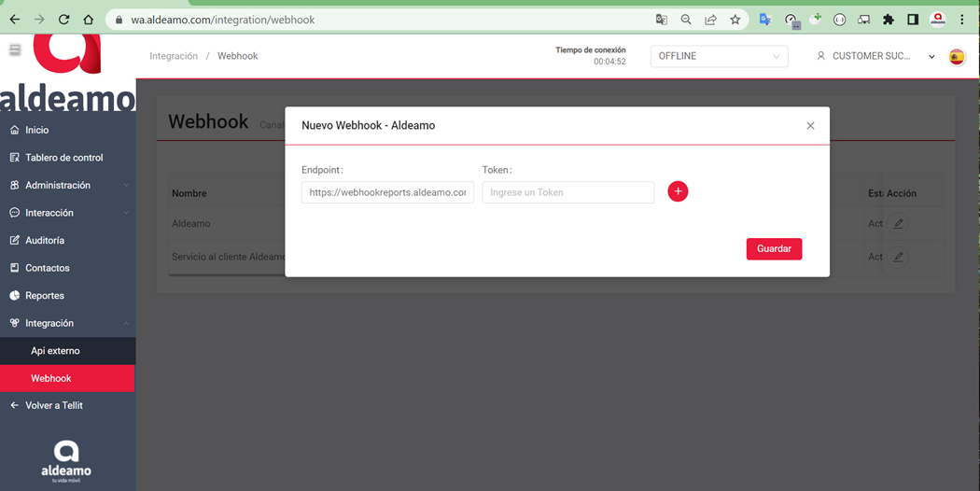Click the Webhook breadcrumb text

point(237,56)
